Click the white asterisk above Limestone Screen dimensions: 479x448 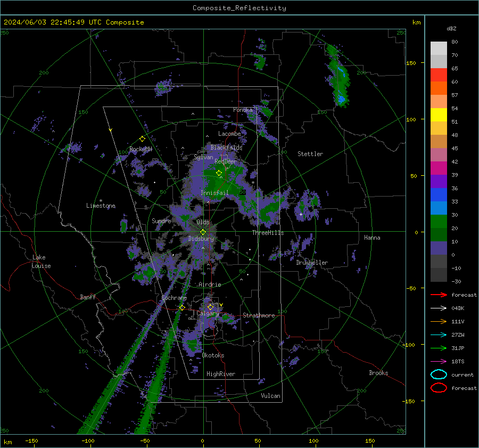(101, 201)
